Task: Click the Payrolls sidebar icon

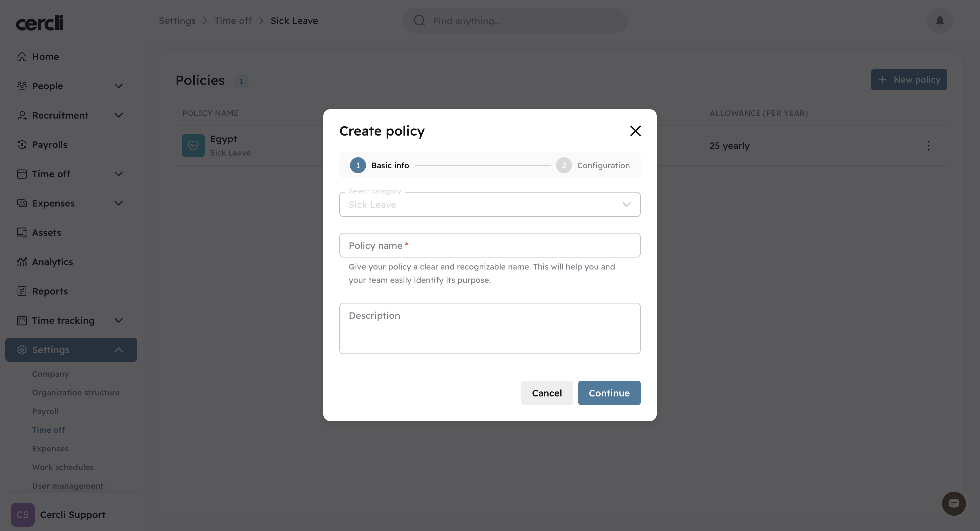Action: 22,145
